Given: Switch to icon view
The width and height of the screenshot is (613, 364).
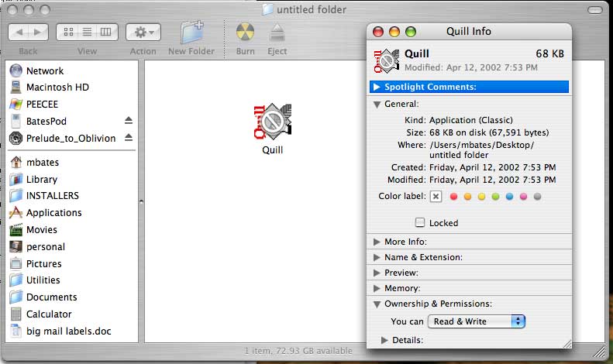Looking at the screenshot, I should click(68, 32).
